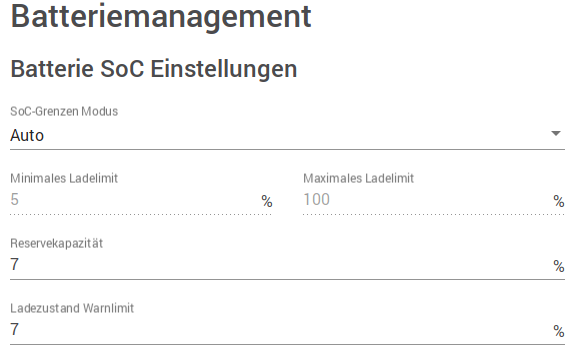Select the Auto value in SoC-Grenzen Modus
585x360 pixels.
[27, 135]
